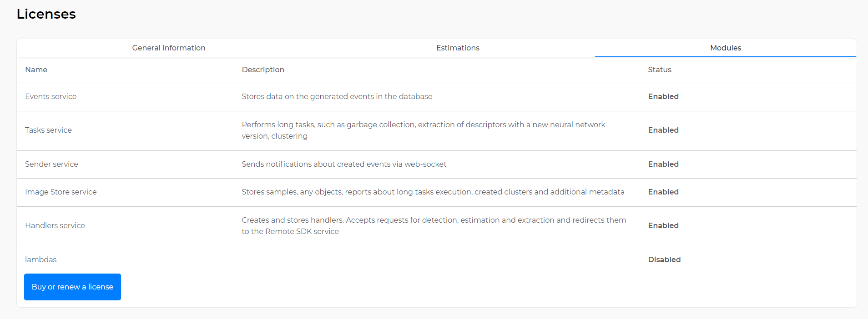Click the Licenses page heading
Viewport: 868px width, 319px height.
pos(46,14)
